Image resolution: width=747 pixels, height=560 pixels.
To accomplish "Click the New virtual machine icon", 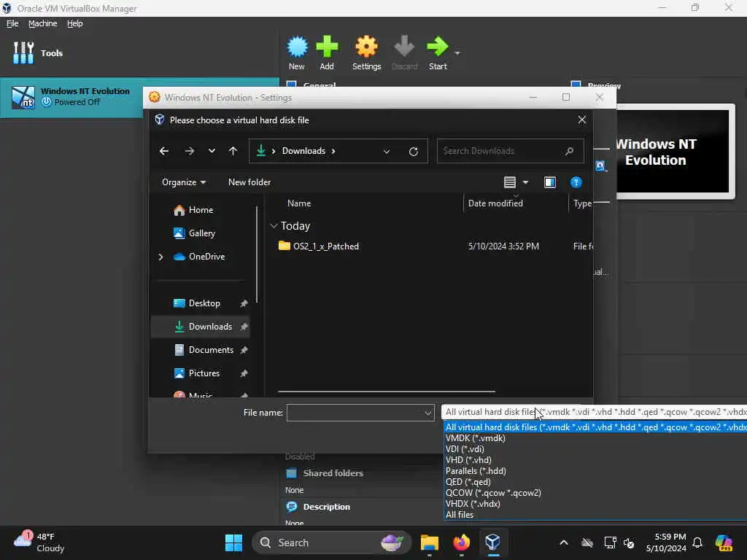I will [x=297, y=47].
